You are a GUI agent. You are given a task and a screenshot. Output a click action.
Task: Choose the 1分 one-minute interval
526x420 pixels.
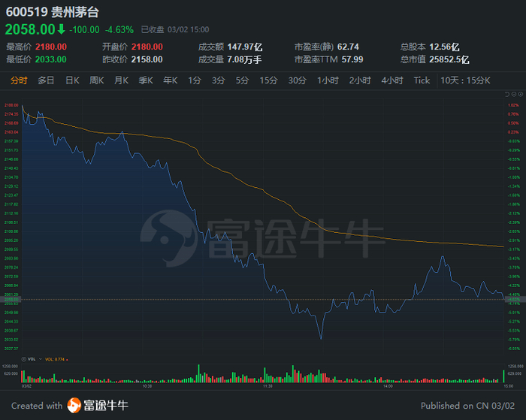195,80
